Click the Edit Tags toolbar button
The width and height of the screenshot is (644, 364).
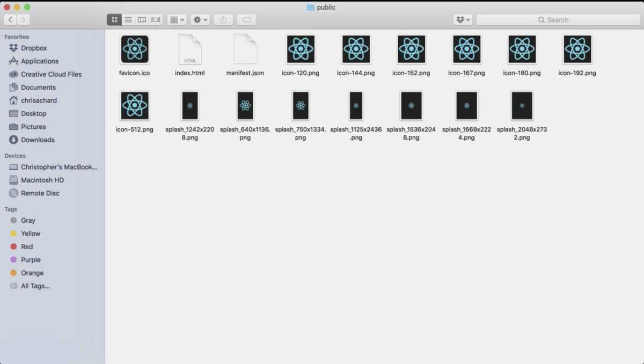click(x=246, y=20)
